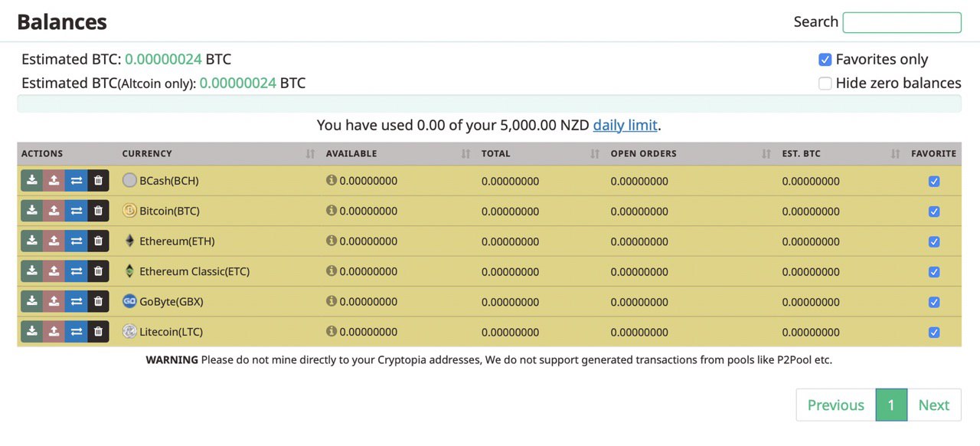Image resolution: width=980 pixels, height=446 pixels.
Task: Click GoByte(GBX) trash icon
Action: coord(98,302)
